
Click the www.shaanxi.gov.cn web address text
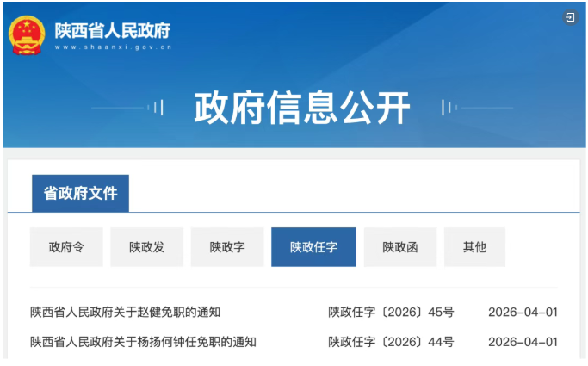[x=113, y=47]
